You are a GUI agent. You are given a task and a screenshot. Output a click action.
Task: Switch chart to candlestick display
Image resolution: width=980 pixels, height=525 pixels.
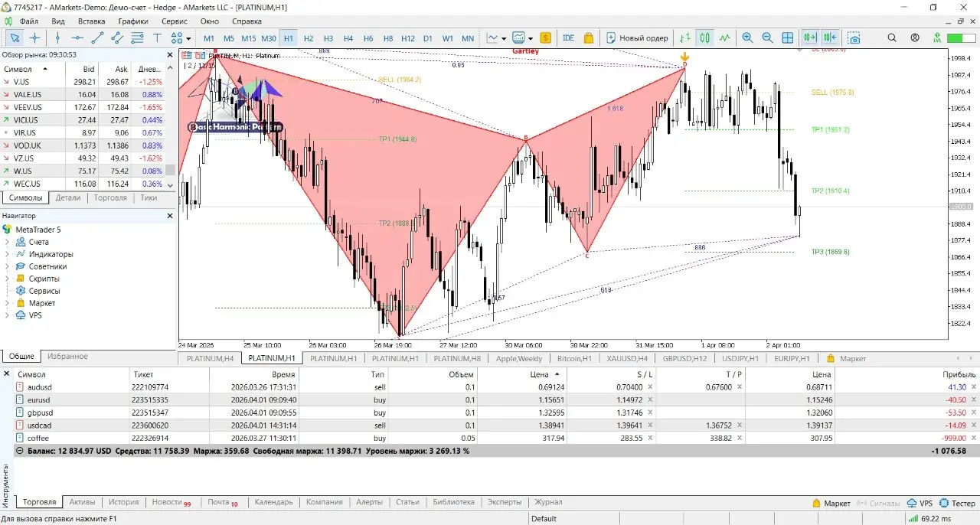coord(704,37)
